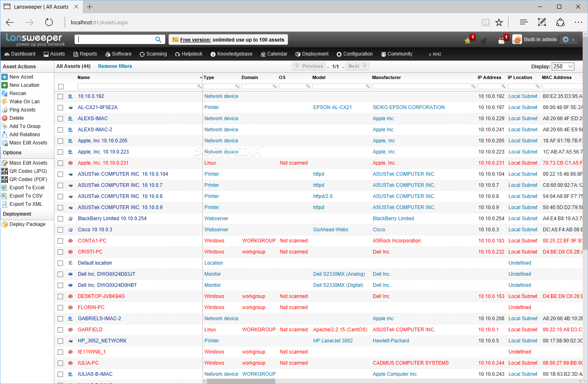Click the Deploy Package box icon

[5, 224]
